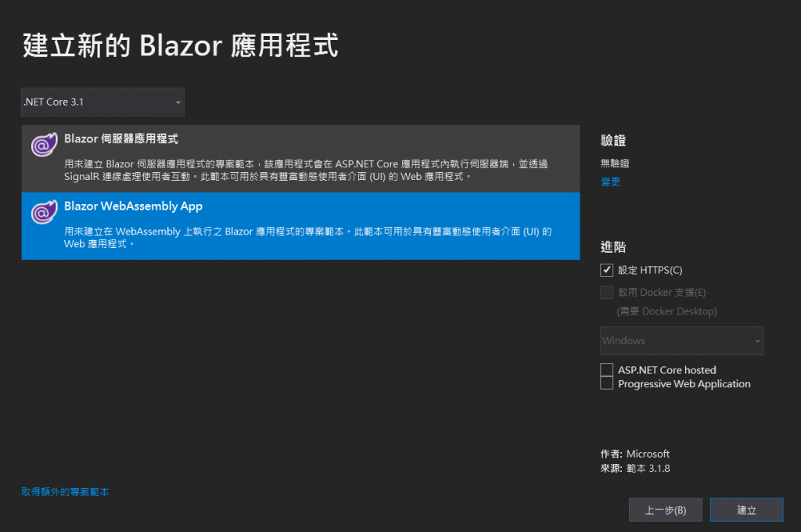Viewport: 801px width, 532px height.
Task: Click the 變更 authentication link
Action: pos(610,182)
